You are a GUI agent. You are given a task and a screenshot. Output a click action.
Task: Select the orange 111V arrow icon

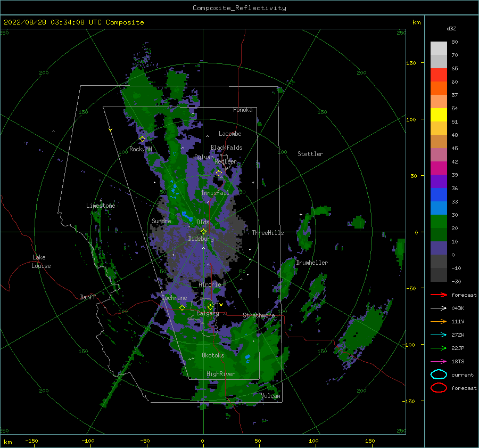pos(439,321)
